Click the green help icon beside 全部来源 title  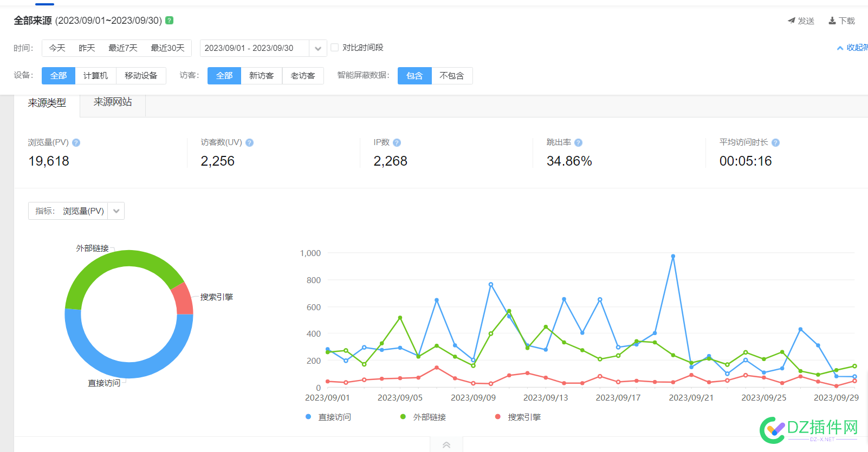(169, 21)
